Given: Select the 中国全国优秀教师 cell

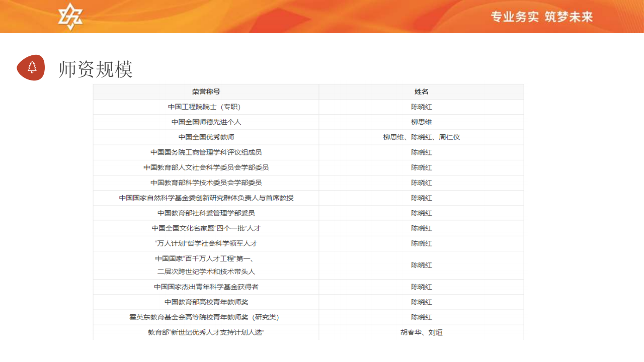Looking at the screenshot, I should click(x=206, y=137).
